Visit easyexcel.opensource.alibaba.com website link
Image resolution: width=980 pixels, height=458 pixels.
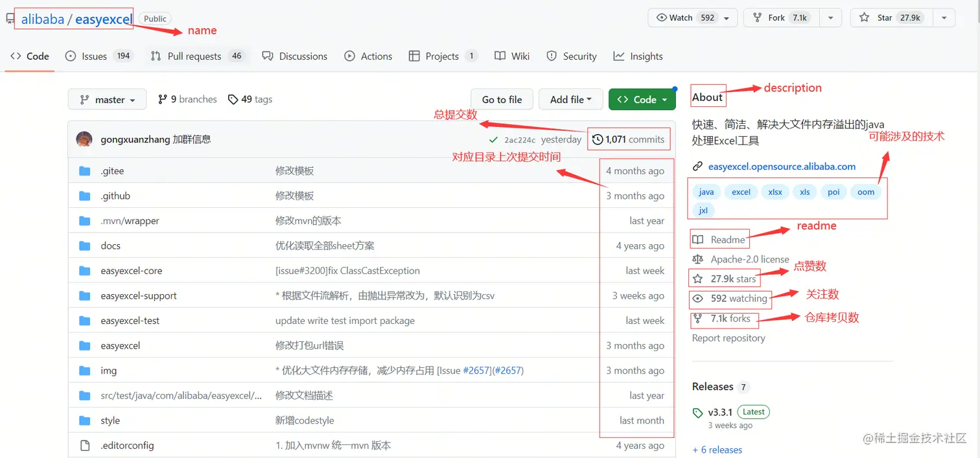pos(782,166)
